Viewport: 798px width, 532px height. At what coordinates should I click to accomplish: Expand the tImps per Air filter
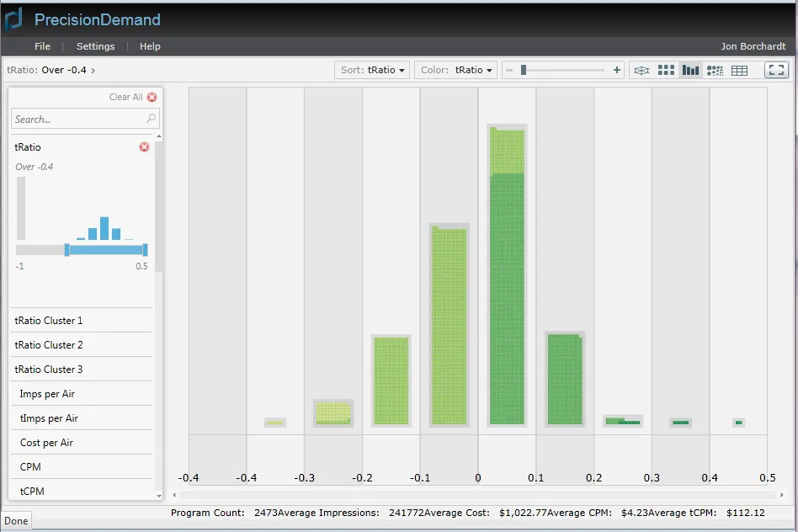point(82,418)
